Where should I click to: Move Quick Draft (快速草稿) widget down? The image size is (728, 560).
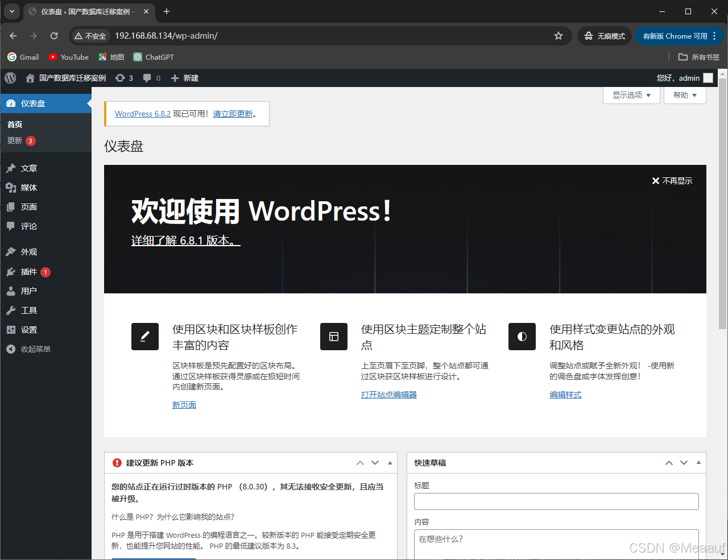click(684, 463)
